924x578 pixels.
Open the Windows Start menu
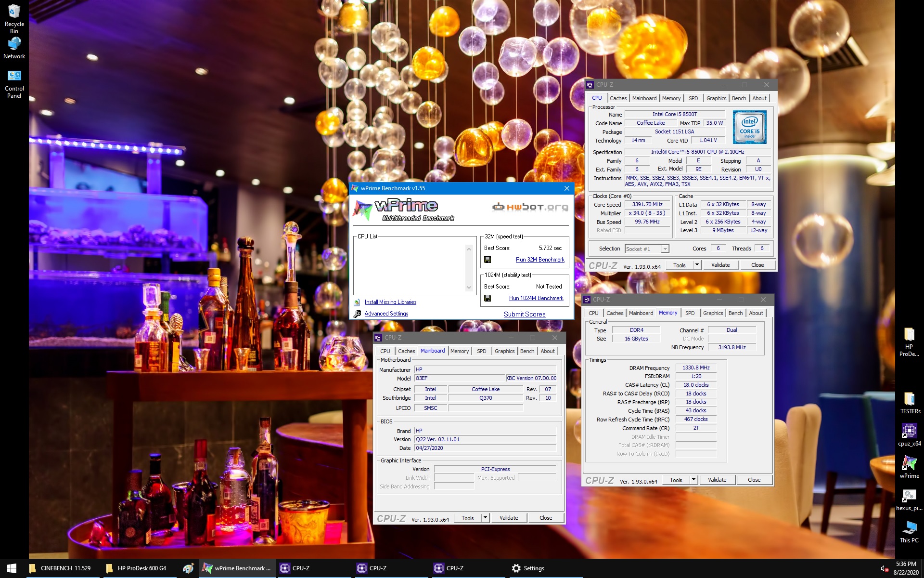(x=12, y=568)
